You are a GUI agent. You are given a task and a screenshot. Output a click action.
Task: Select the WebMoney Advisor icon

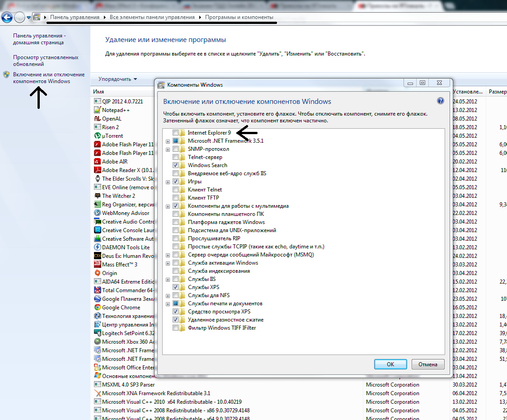pyautogui.click(x=97, y=213)
